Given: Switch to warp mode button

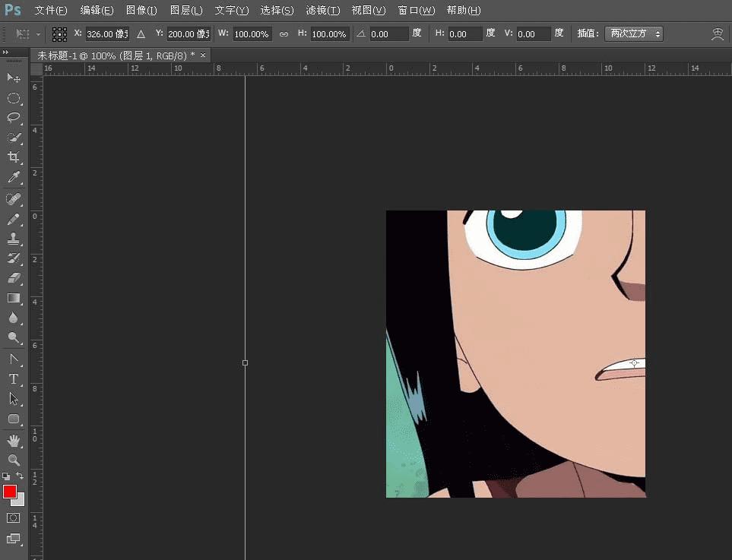Looking at the screenshot, I should pos(717,34).
